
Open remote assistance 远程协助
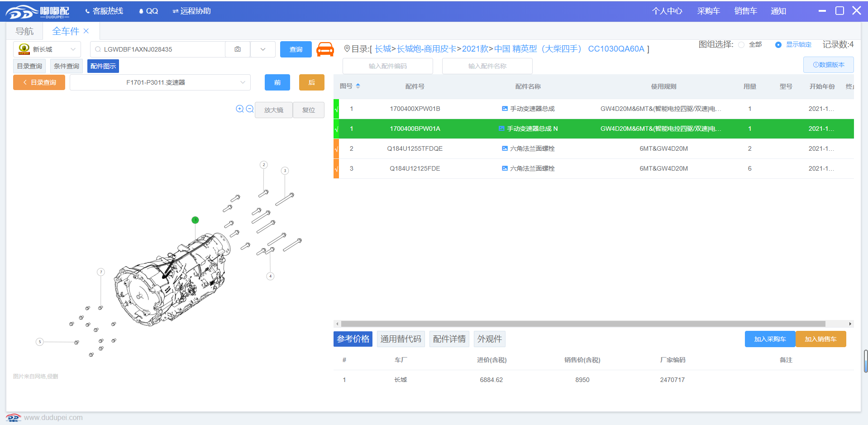tap(191, 11)
